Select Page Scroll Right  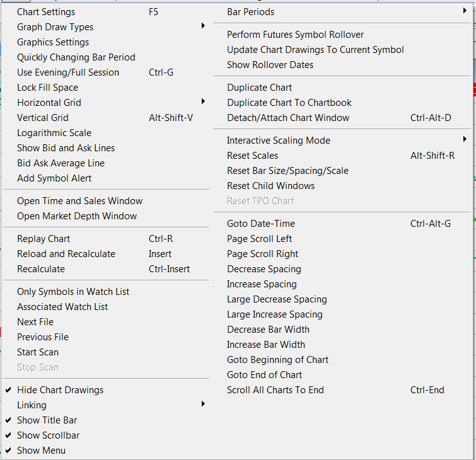tap(342, 254)
